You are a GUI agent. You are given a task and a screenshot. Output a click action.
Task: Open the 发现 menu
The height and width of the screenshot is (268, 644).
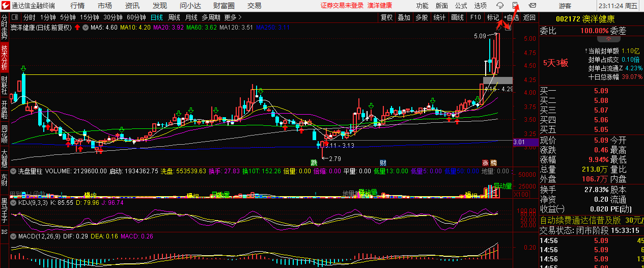[160, 6]
